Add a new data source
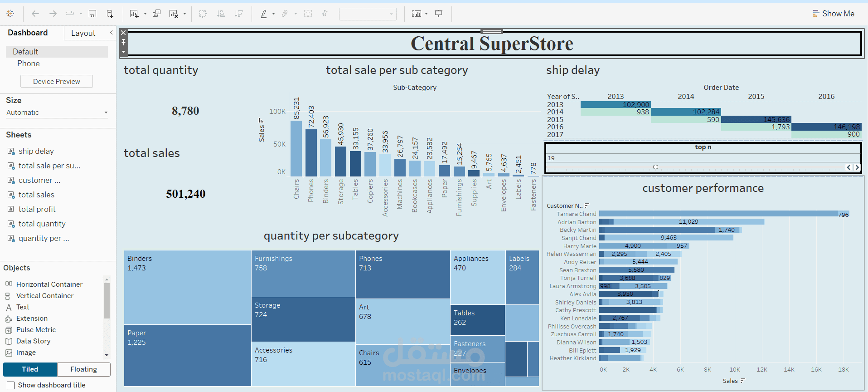Screen dimensions: 868x392 click(110, 14)
